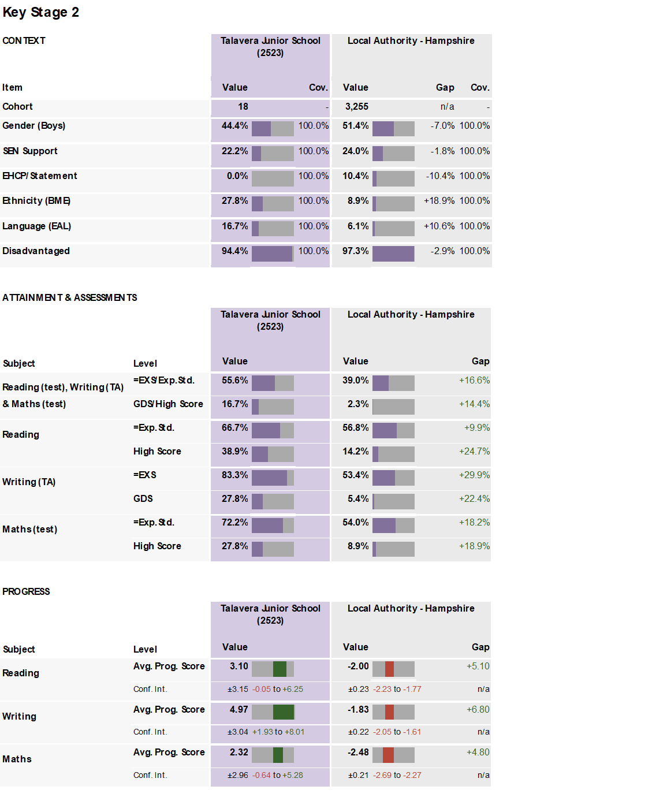Select the CONTEXT section title

24,40
